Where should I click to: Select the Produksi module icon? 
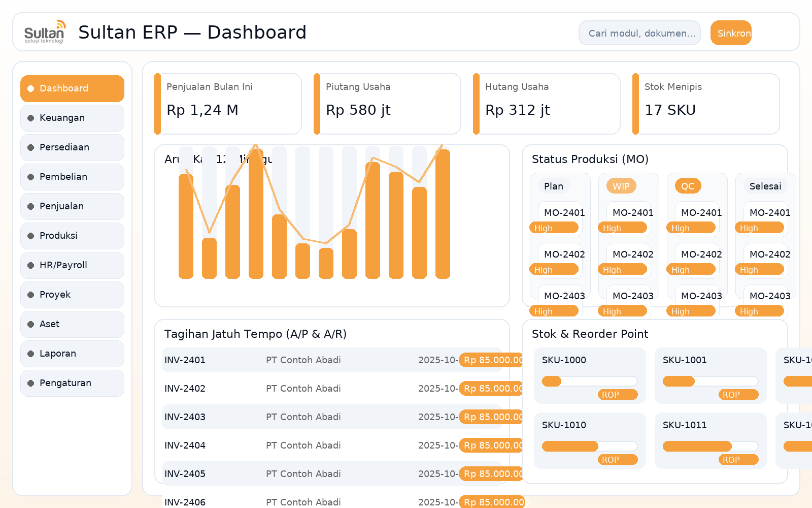31,236
